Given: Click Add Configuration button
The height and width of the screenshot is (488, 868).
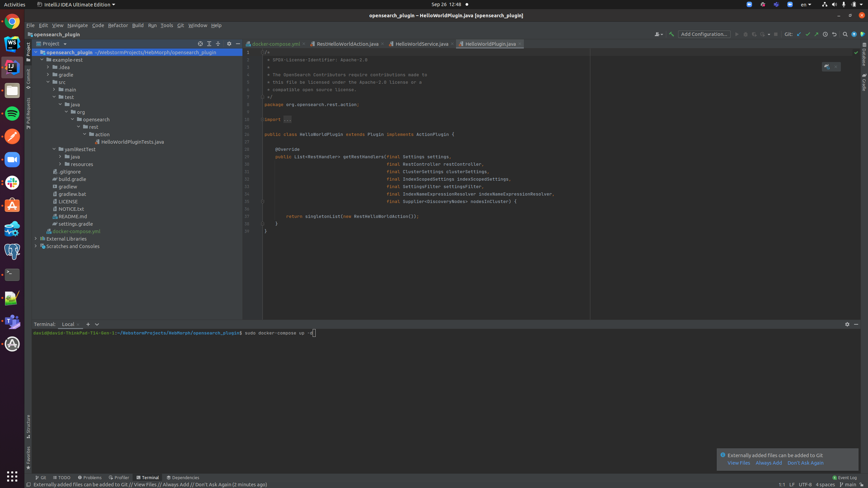Looking at the screenshot, I should pos(704,34).
